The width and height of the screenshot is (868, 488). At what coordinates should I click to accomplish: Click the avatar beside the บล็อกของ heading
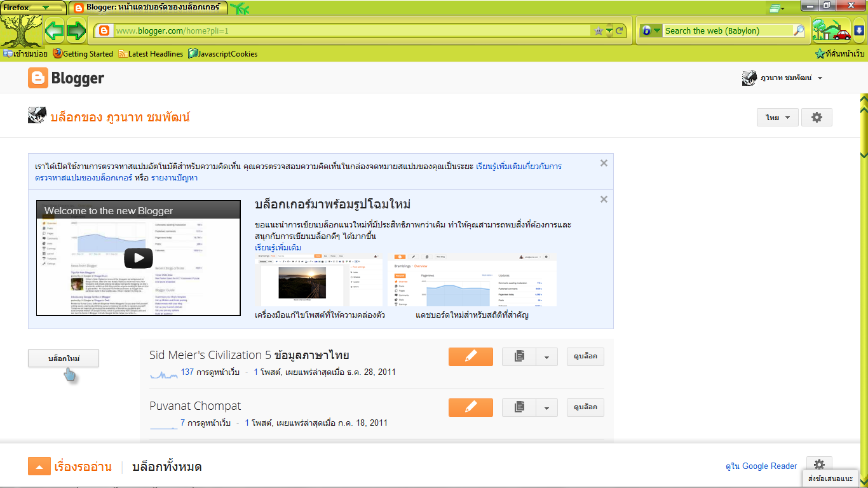[36, 116]
